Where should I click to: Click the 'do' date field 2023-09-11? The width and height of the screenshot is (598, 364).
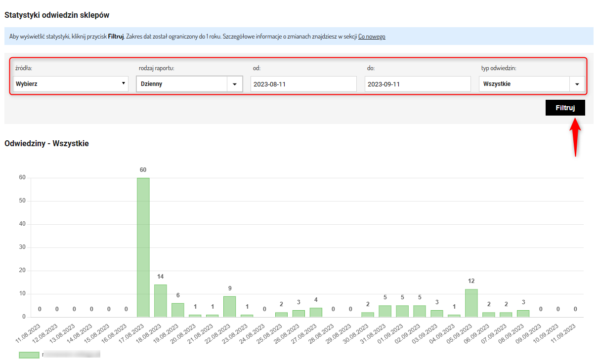pyautogui.click(x=418, y=84)
